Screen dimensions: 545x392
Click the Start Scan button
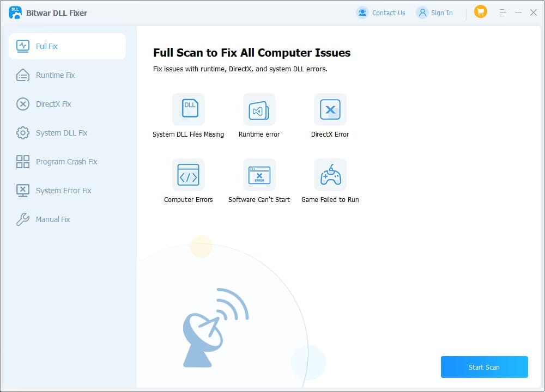coord(484,366)
